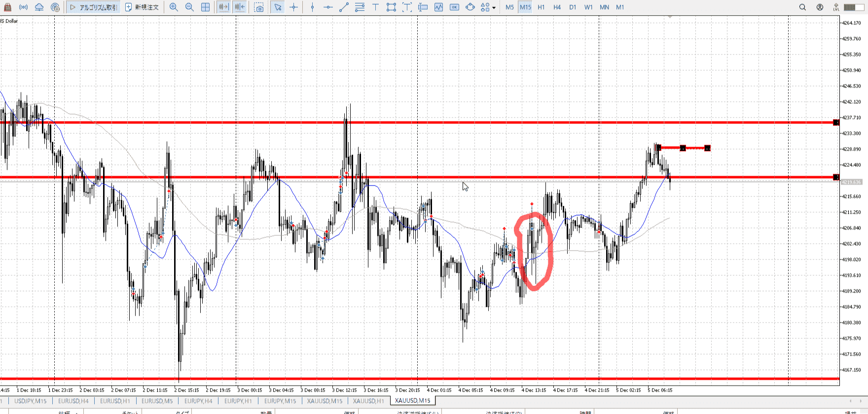
Task: Switch to the EURUSD,H4 chart tab
Action: pos(73,401)
